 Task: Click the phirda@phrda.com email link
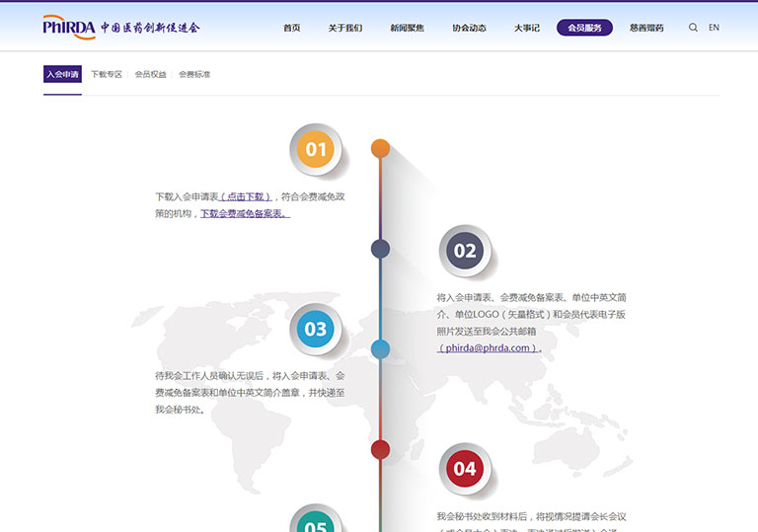click(488, 347)
